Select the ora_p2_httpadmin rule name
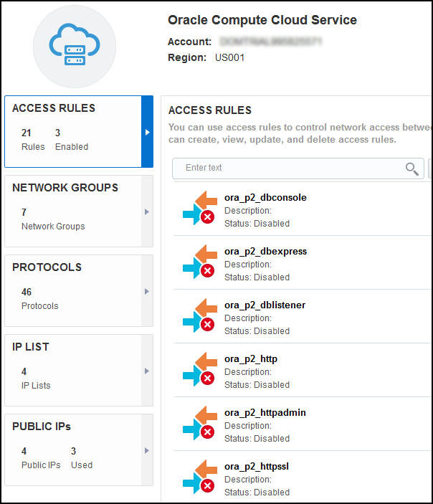The height and width of the screenshot is (504, 433). (265, 412)
